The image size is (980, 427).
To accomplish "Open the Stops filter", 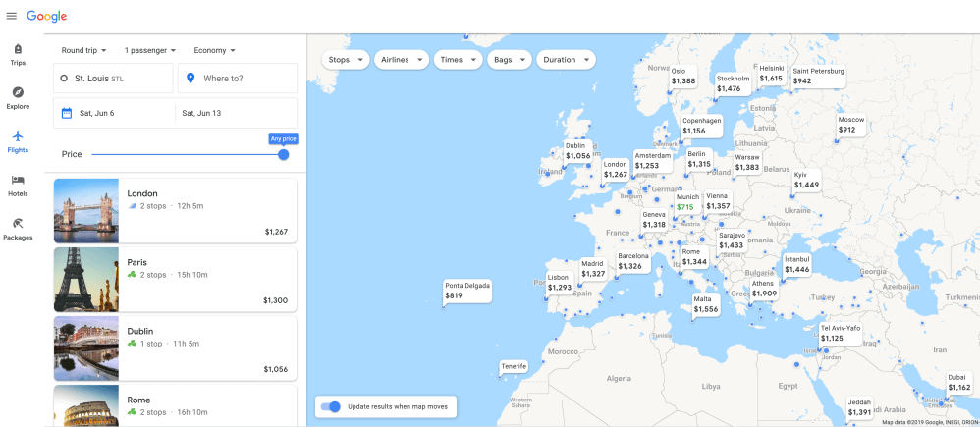I will [x=345, y=60].
